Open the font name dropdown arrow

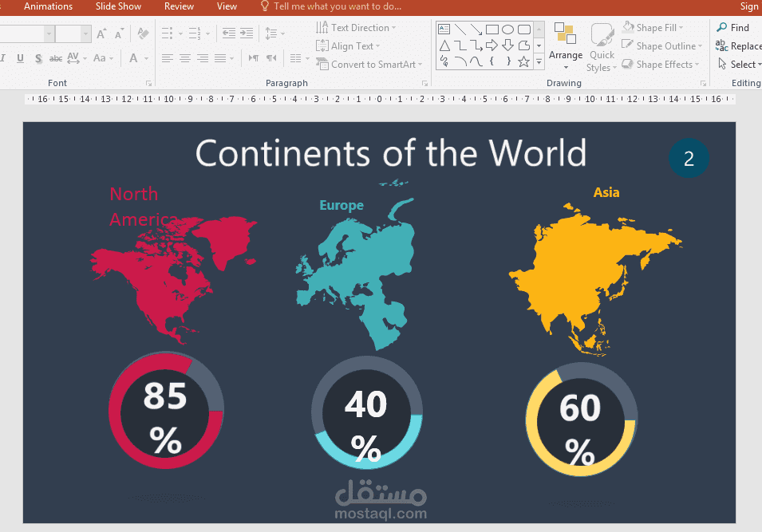pyautogui.click(x=49, y=34)
